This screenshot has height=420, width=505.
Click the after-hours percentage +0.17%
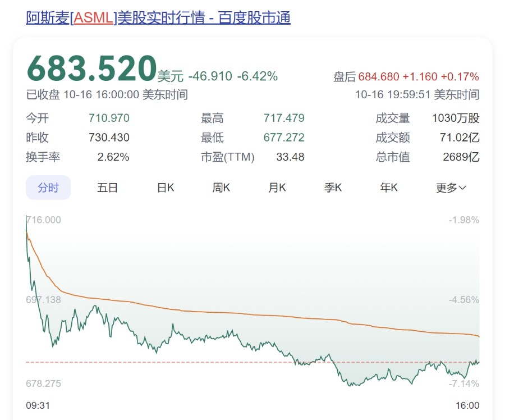[x=460, y=77]
